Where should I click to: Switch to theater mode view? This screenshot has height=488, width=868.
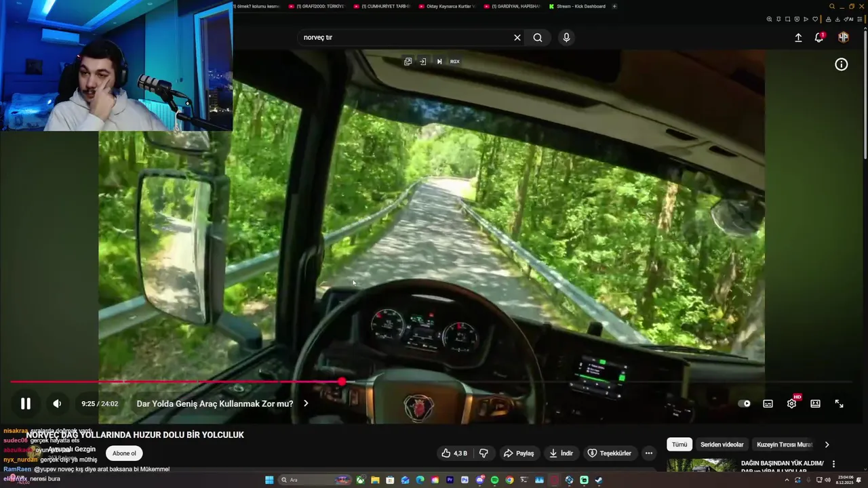click(815, 404)
